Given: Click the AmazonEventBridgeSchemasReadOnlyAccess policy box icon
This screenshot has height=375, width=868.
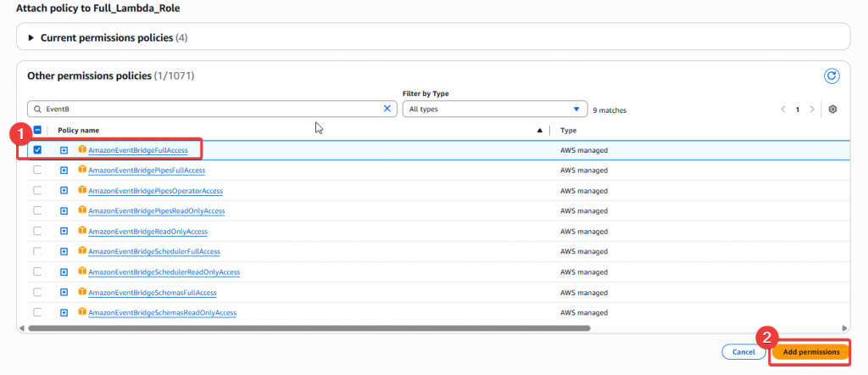Looking at the screenshot, I should coord(82,312).
